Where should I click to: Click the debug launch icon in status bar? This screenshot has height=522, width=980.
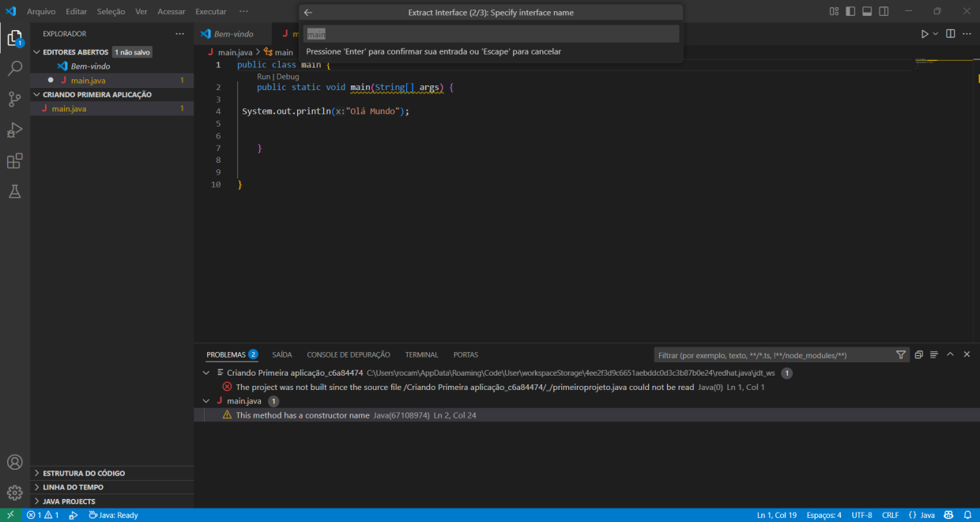tap(73, 515)
